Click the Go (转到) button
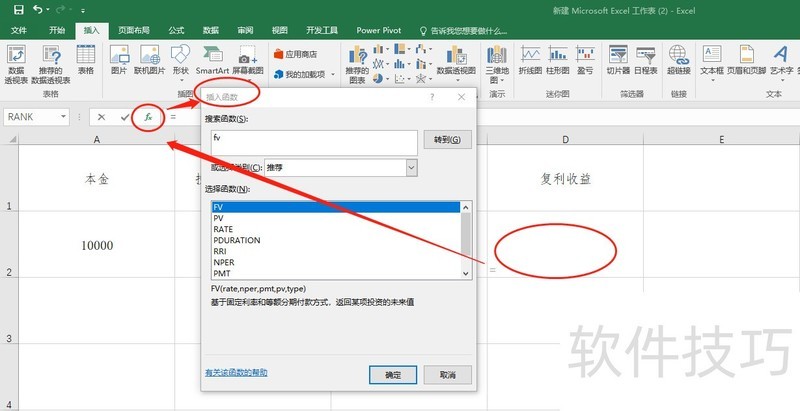Image resolution: width=800 pixels, height=411 pixels. tap(447, 139)
